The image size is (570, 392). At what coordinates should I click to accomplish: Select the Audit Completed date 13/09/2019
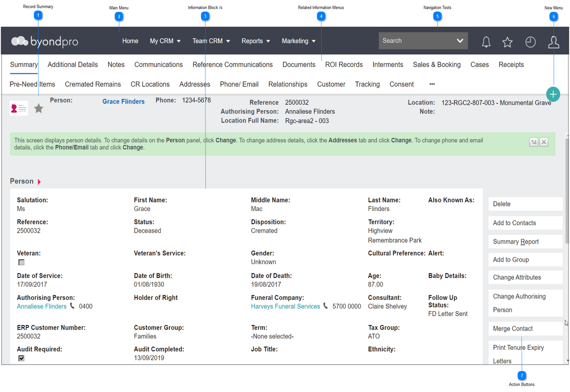pos(149,358)
